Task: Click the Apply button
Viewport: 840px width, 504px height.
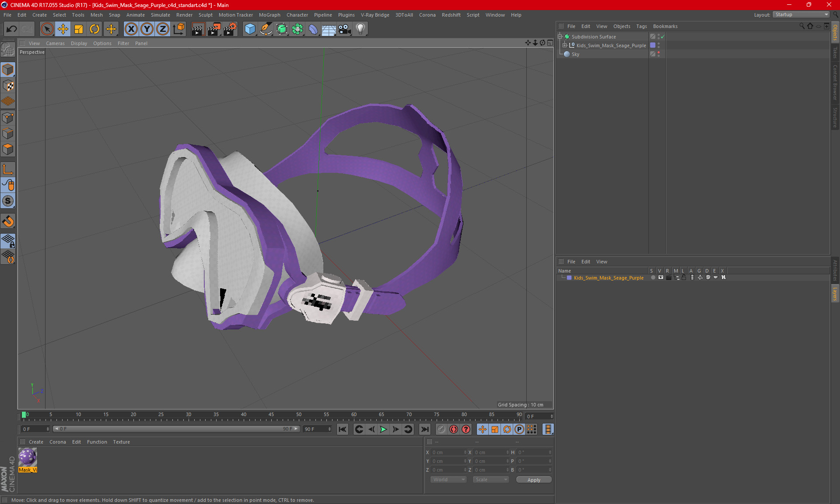Action: (534, 480)
